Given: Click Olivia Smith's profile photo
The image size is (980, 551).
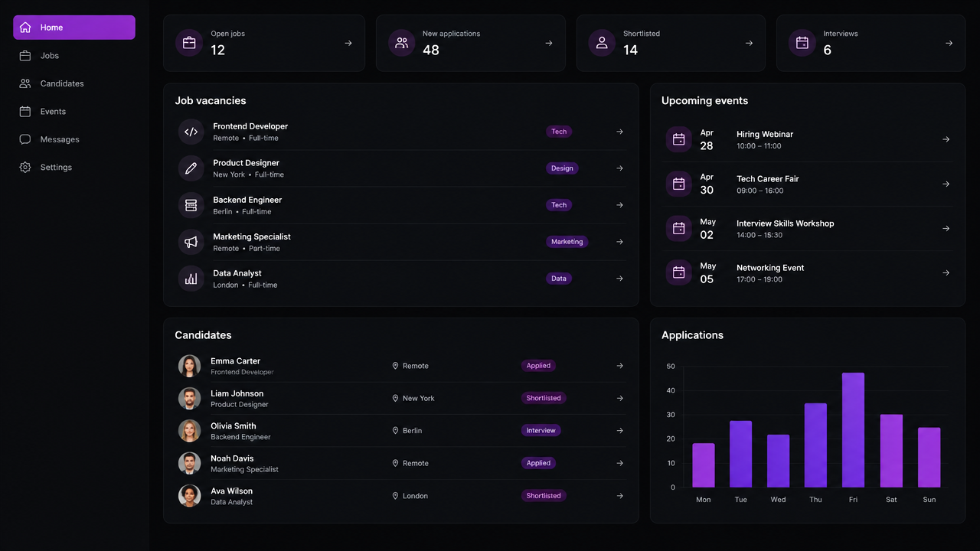Looking at the screenshot, I should point(189,431).
